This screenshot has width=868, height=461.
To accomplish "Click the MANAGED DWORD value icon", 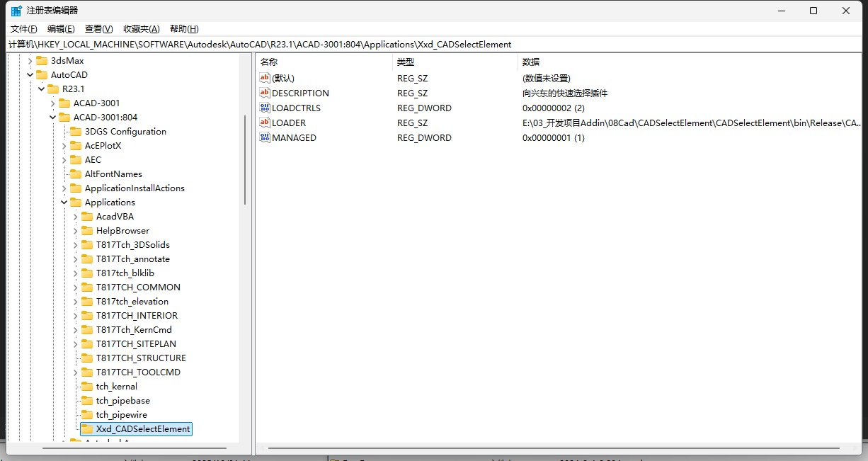I will [265, 138].
